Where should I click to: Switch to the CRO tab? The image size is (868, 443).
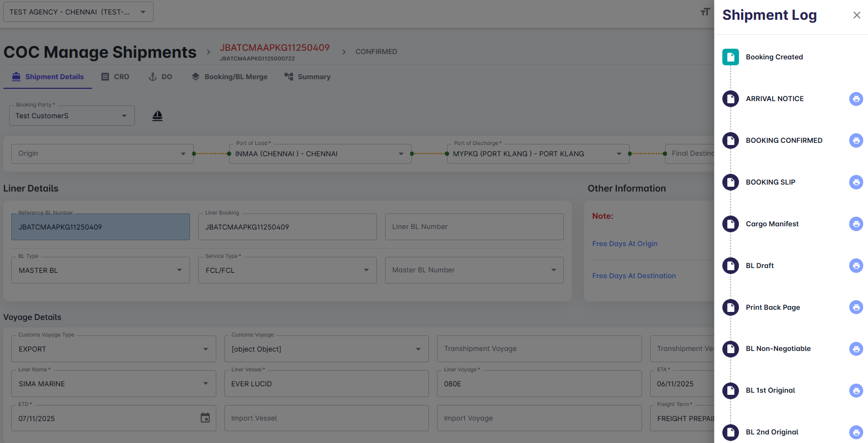coord(116,77)
